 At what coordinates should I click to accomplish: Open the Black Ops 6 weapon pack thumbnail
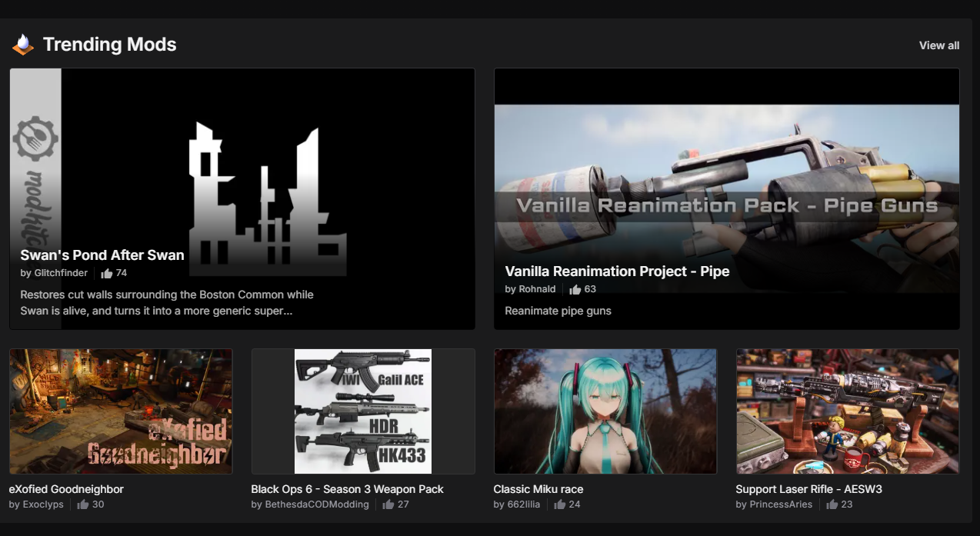click(x=363, y=411)
